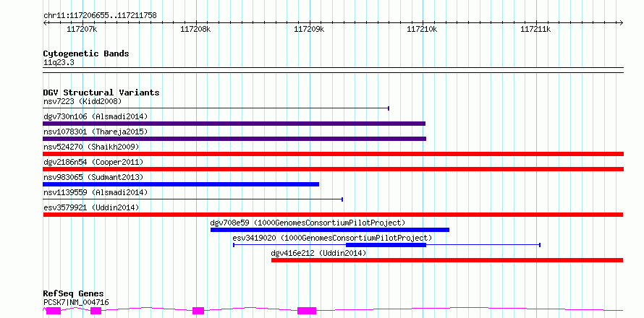Screen dimensions: 644x318
Task: Click the nsv7223 (Kidd2008) variant label
Action: (x=82, y=101)
